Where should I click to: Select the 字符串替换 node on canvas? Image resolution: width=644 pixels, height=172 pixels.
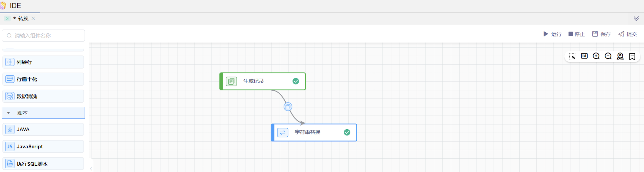click(x=314, y=133)
